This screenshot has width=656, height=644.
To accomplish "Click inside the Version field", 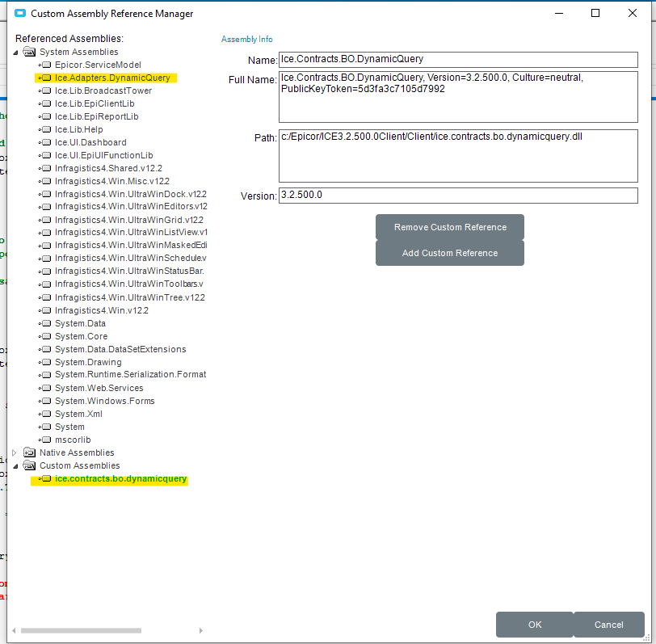I will 458,196.
